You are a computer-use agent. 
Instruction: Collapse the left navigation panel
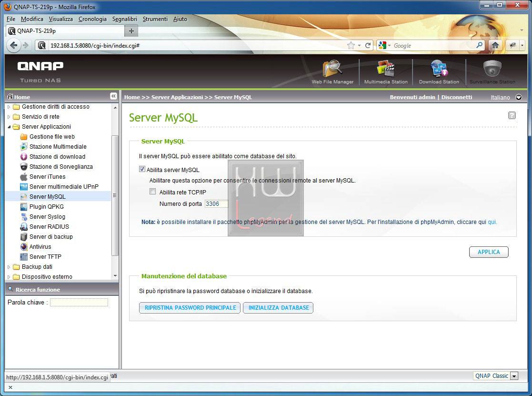(x=113, y=96)
